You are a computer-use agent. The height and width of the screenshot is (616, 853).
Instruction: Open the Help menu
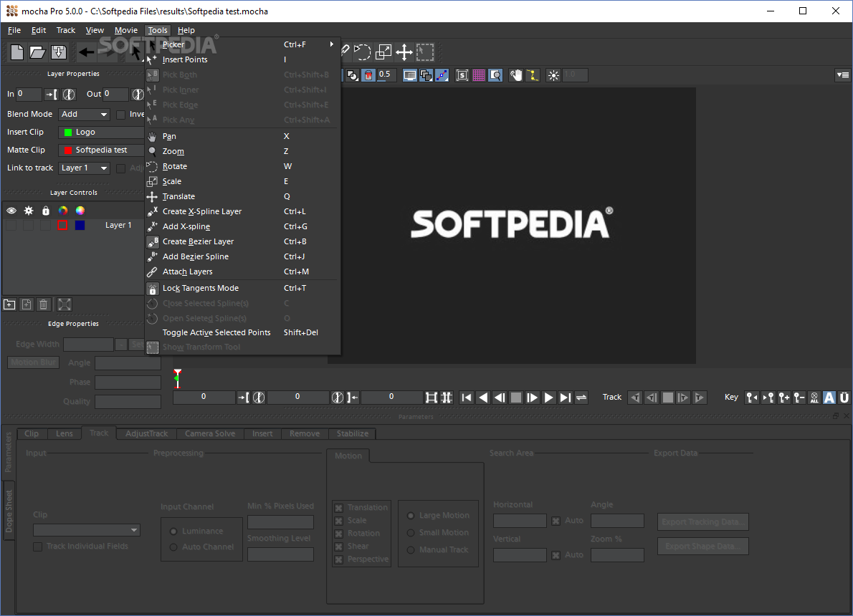(186, 31)
